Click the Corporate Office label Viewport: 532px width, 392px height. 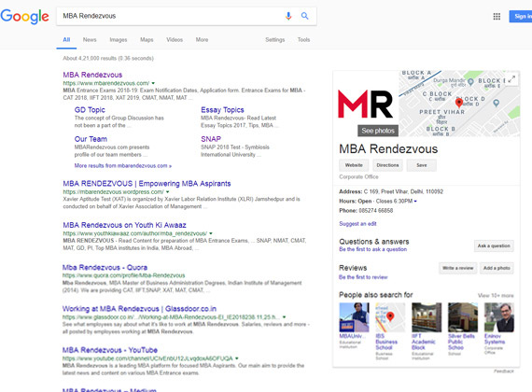click(x=358, y=176)
